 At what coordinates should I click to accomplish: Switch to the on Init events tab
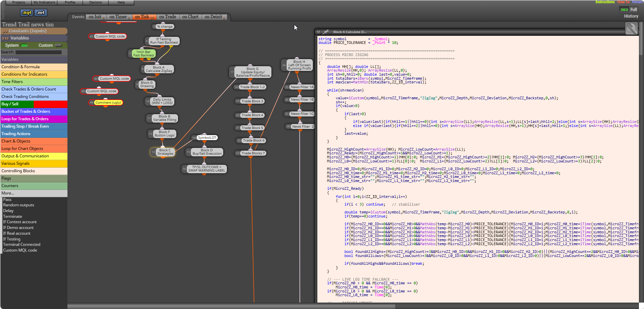pos(96,17)
